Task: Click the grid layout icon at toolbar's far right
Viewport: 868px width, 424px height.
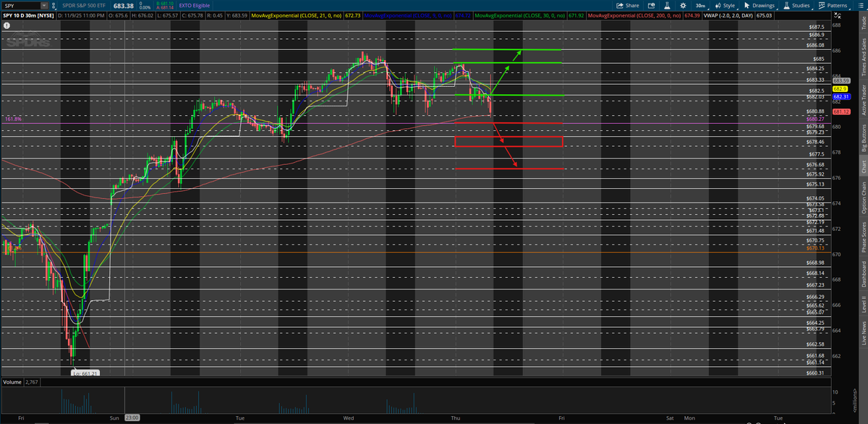Action: coord(860,7)
